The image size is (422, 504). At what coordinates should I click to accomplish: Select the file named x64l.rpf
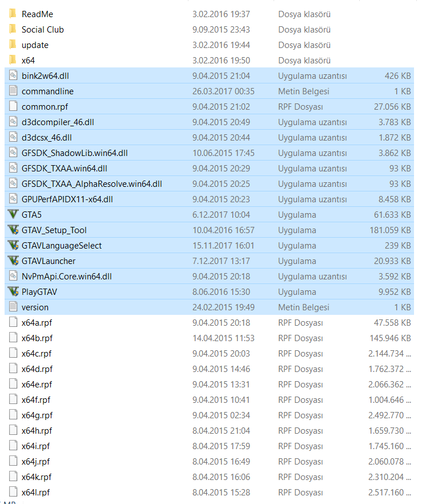click(35, 493)
